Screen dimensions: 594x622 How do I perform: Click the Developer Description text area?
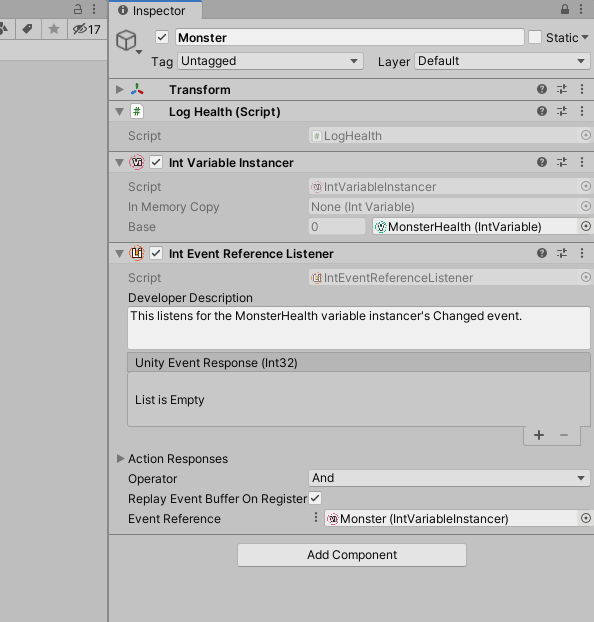pyautogui.click(x=359, y=328)
